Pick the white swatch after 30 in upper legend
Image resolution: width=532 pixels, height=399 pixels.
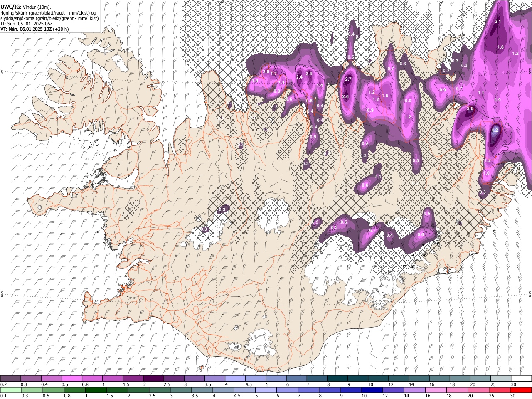tap(521, 378)
